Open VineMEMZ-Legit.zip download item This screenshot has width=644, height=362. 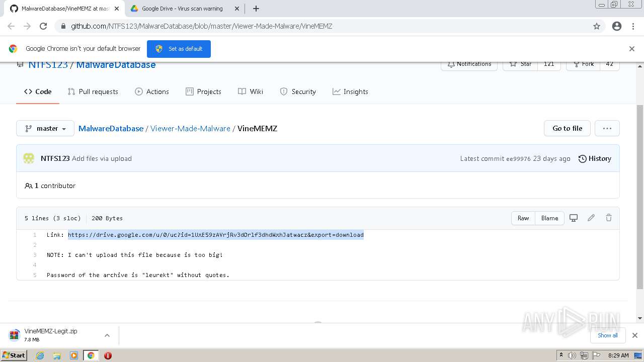coord(50,335)
